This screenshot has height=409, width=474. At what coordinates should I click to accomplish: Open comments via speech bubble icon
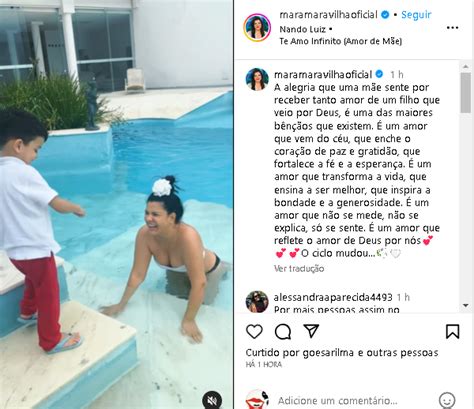pos(283,331)
